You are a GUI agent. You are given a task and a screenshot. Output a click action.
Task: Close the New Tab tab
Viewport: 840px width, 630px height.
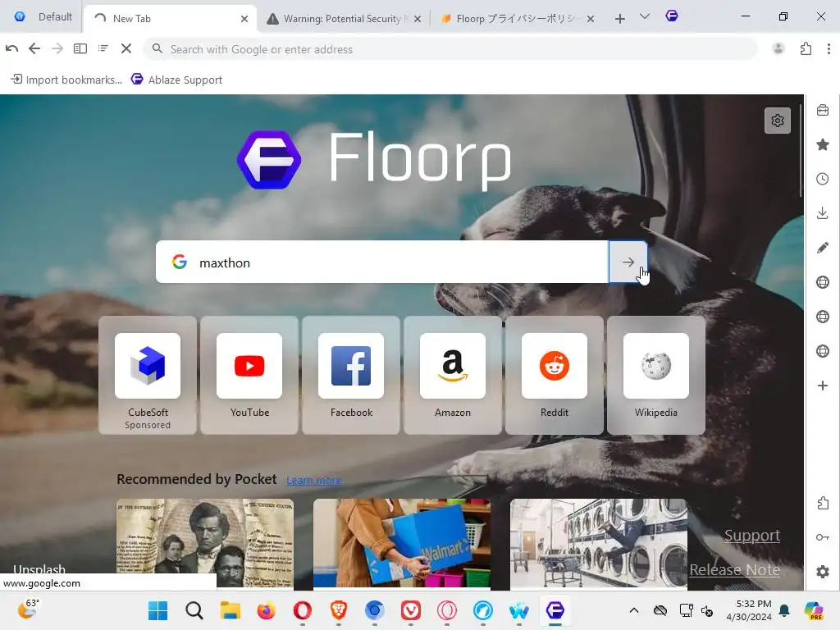point(244,19)
